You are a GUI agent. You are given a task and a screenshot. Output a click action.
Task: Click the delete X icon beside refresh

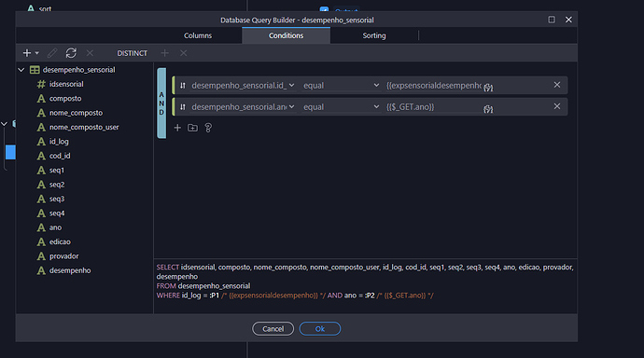(90, 53)
